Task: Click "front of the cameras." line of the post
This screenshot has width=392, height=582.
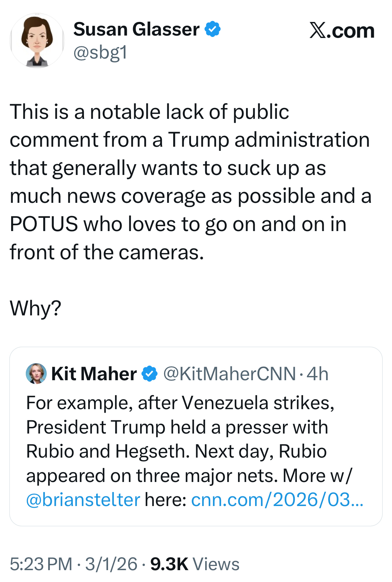Action: (x=107, y=252)
